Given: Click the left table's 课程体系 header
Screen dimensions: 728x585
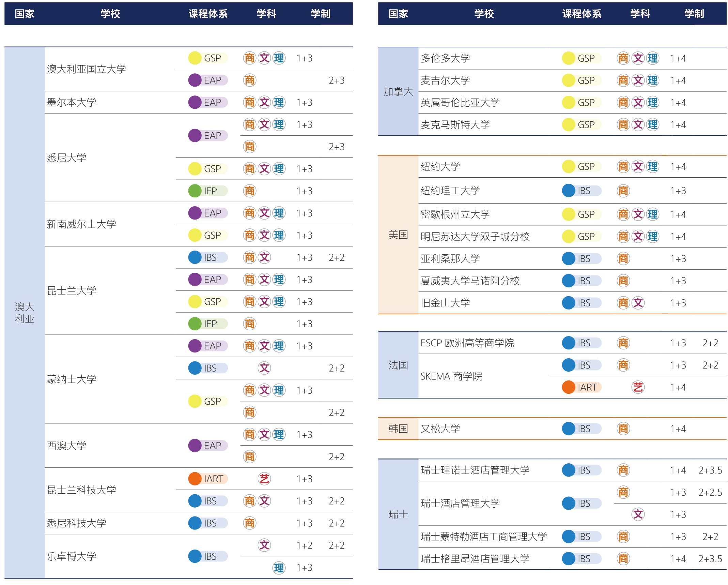Looking at the screenshot, I should pos(208,14).
